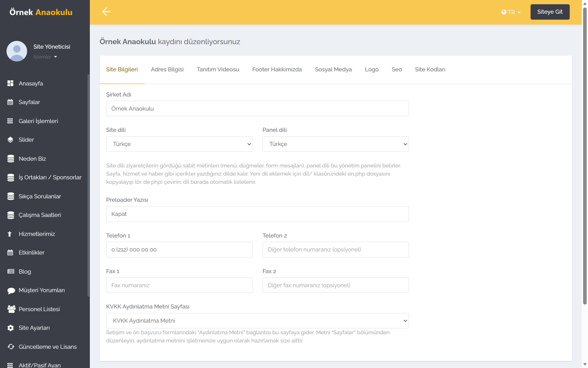Click the site administrator avatar image
Image resolution: width=588 pixels, height=368 pixels.
click(17, 51)
